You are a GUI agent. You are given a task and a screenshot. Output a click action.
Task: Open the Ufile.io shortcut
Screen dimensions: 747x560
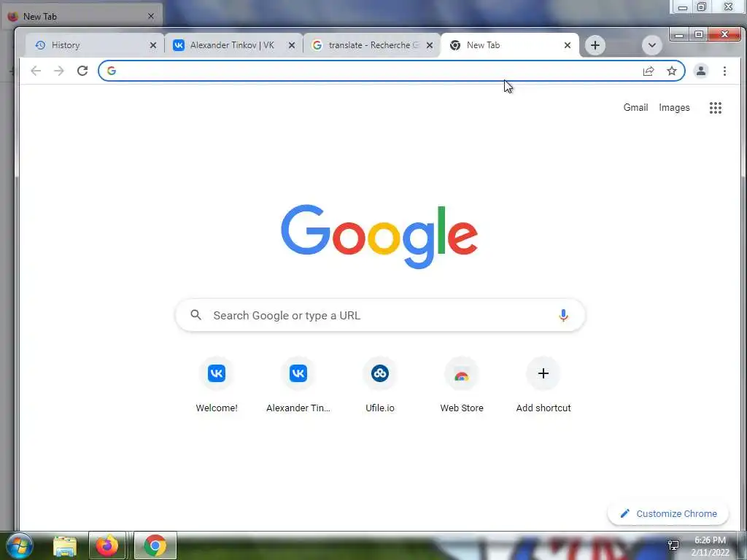click(379, 385)
